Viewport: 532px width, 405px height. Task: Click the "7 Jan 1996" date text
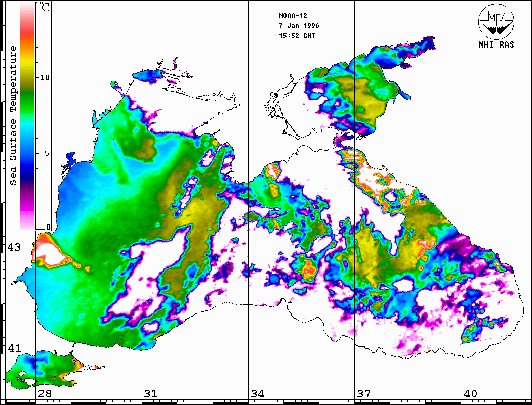(x=299, y=25)
